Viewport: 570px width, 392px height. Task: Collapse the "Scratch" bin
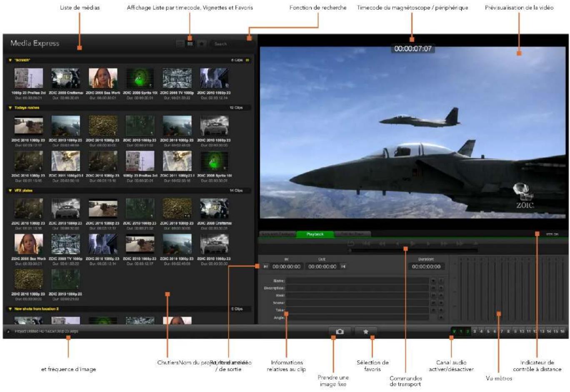pos(10,60)
